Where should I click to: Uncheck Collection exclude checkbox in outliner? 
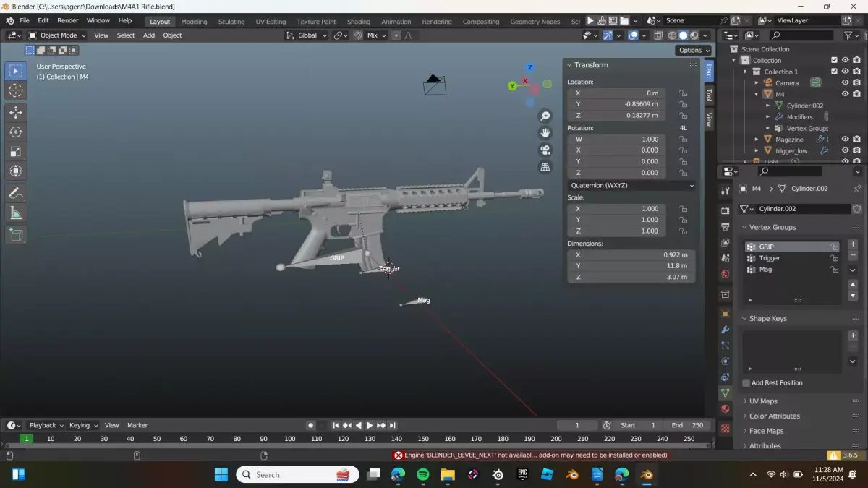coord(834,61)
